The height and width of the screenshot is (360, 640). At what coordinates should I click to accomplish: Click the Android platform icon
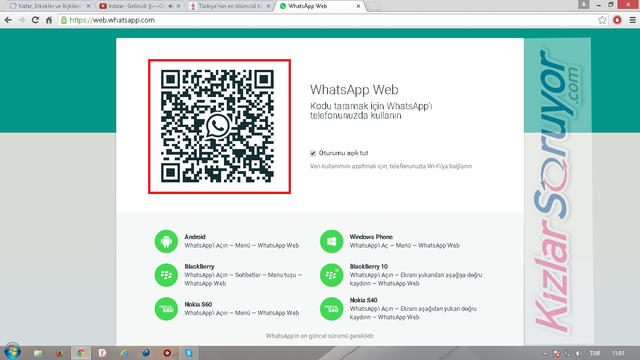pyautogui.click(x=166, y=241)
